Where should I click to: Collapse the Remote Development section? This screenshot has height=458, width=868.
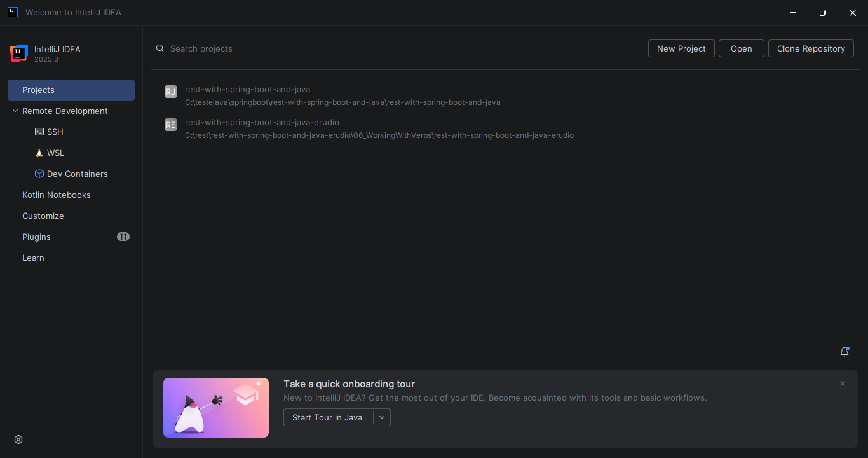click(15, 111)
